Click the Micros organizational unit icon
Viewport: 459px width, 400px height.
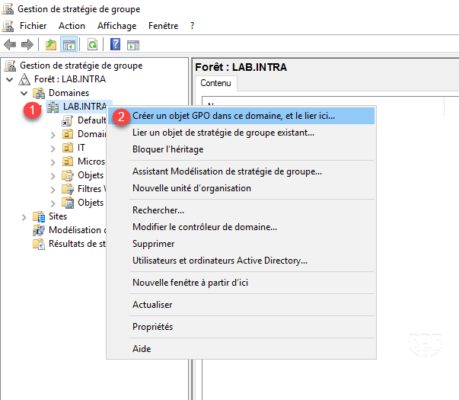pyautogui.click(x=68, y=162)
